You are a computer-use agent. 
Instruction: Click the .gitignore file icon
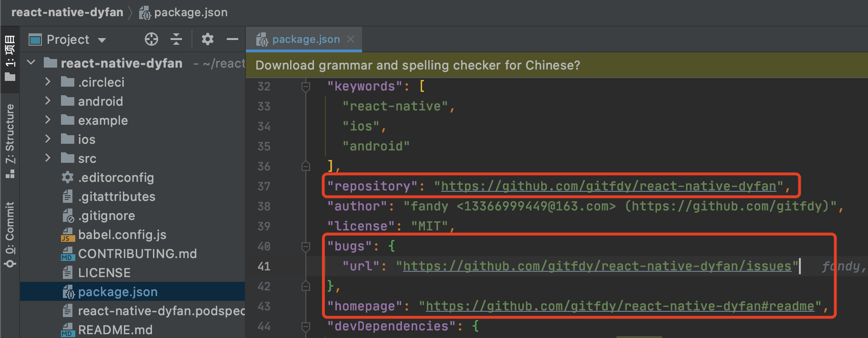click(68, 216)
